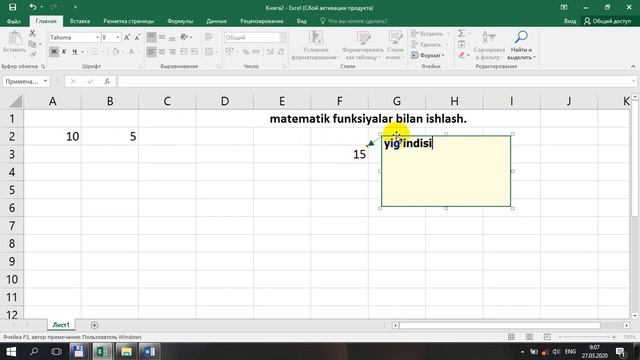Image resolution: width=640 pixels, height=360 pixels.
Task: Switch to the Вид (View) tab
Action: [302, 21]
